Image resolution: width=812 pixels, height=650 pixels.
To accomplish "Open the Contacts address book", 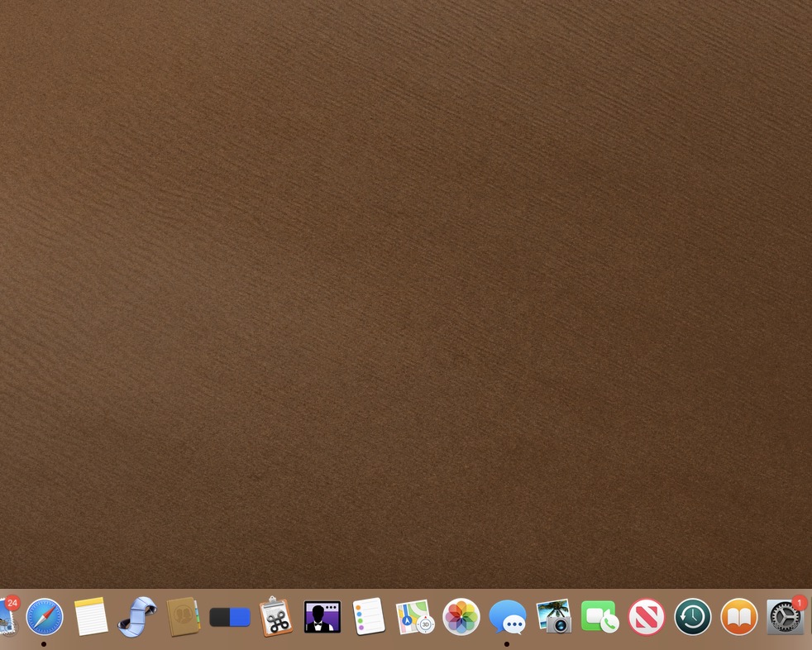I will click(x=184, y=616).
